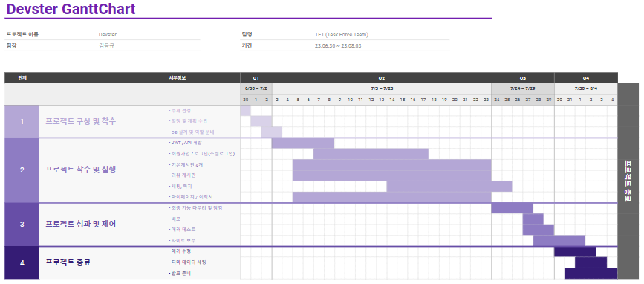Click the 프로젝트 구상 및 착수 stage name

pos(80,121)
